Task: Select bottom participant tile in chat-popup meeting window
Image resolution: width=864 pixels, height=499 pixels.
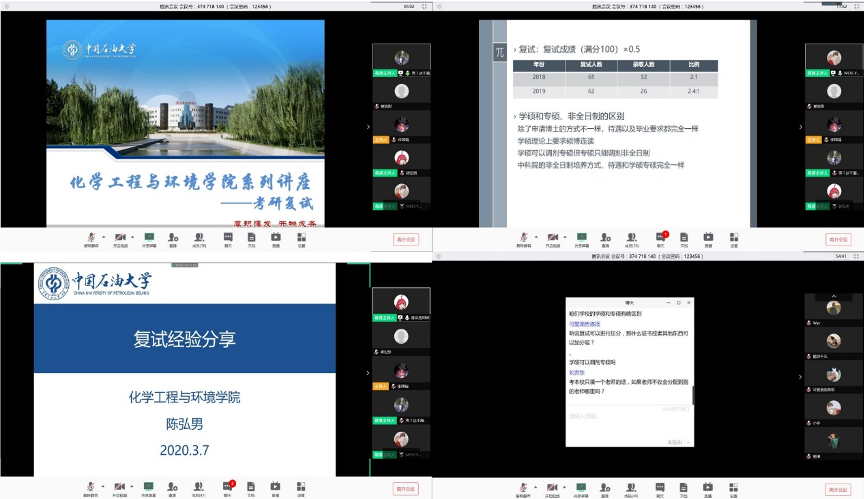Action: 833,443
